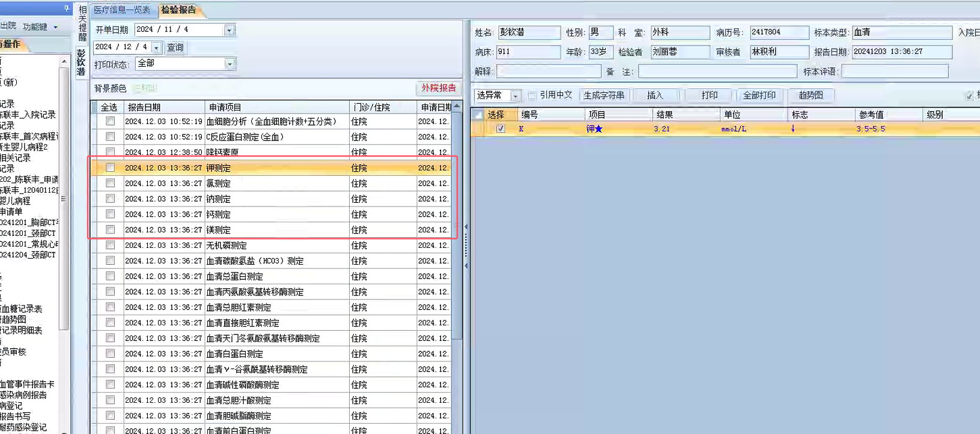Uncheck the K result row selection checkbox
This screenshot has height=434, width=980.
pyautogui.click(x=501, y=128)
